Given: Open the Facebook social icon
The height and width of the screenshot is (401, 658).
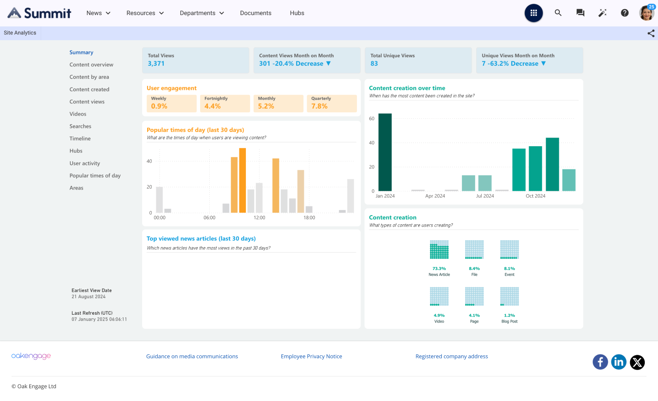Looking at the screenshot, I should (600, 362).
